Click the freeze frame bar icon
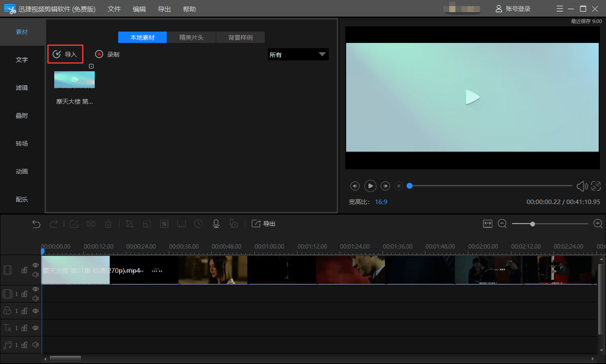Screen dimensions: 606x364 [181, 224]
